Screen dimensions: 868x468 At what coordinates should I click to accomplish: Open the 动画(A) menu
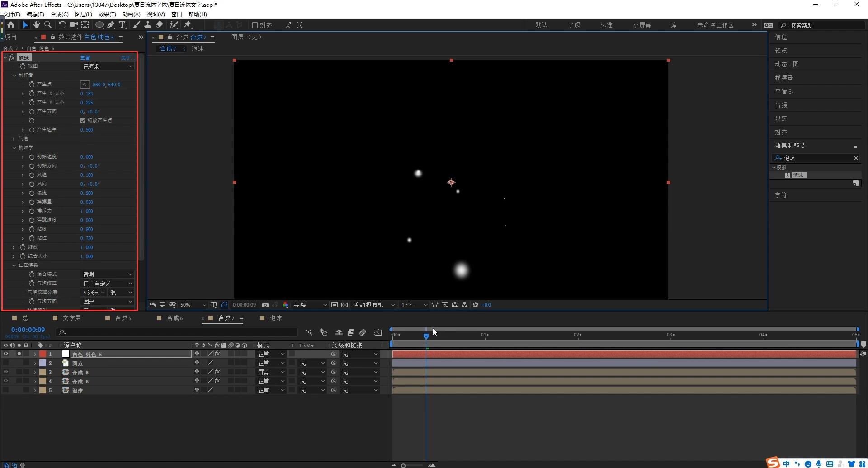coord(131,14)
